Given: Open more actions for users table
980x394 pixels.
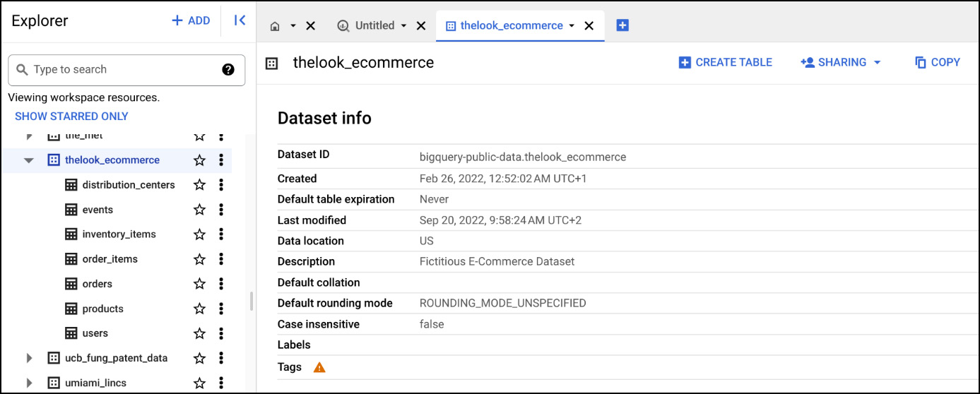Looking at the screenshot, I should [x=221, y=333].
